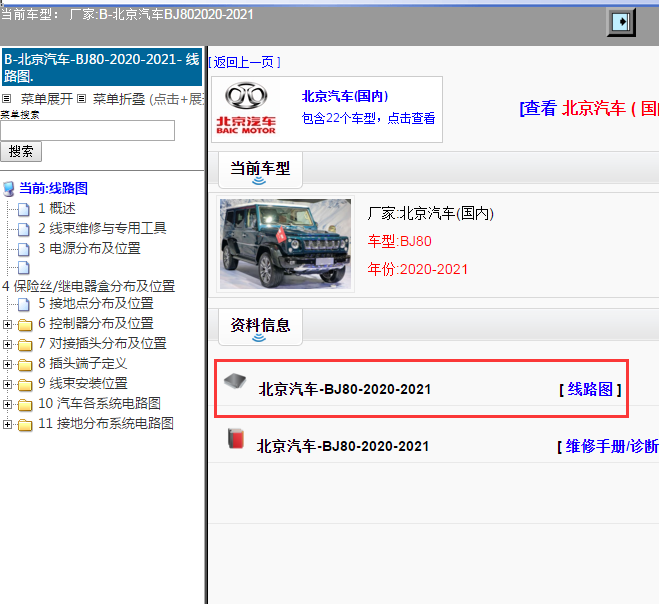This screenshot has height=604, width=659.
Task: Click the text 厂家:北京汽车(国内)
Action: point(431,214)
